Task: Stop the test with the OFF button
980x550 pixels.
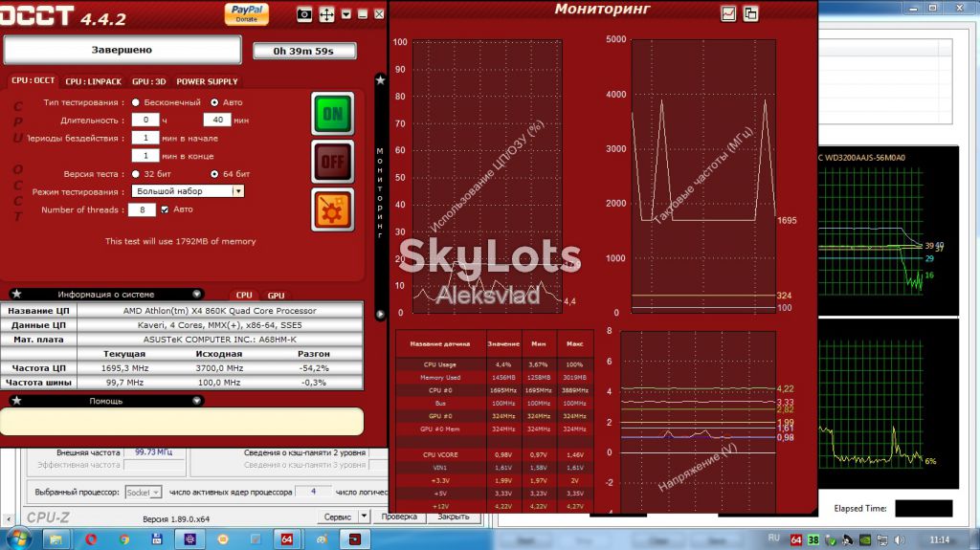Action: pyautogui.click(x=332, y=162)
